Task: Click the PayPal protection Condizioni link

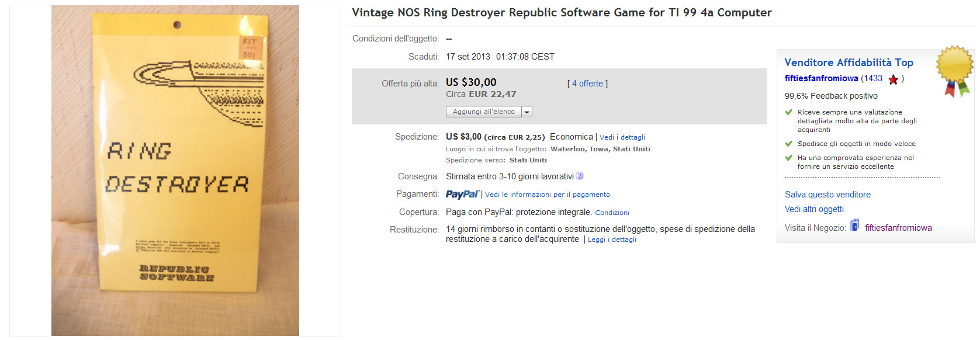Action: 612,213
